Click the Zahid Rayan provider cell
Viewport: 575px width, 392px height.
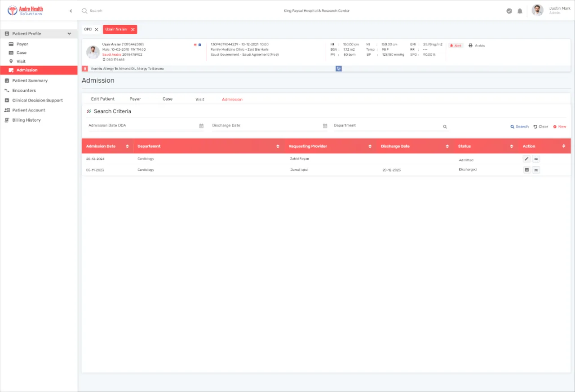coord(300,159)
